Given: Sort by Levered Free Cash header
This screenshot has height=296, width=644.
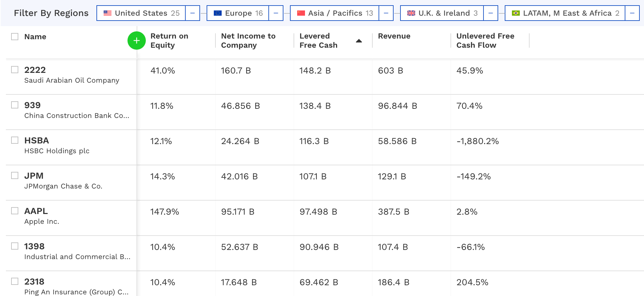Looking at the screenshot, I should (318, 41).
